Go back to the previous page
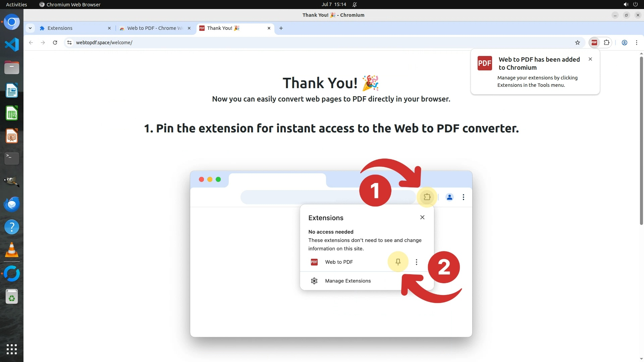This screenshot has height=362, width=644. (x=31, y=43)
